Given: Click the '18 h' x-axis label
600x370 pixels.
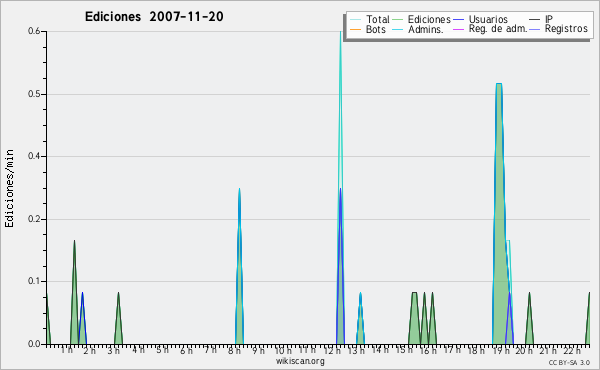Looking at the screenshot, I should point(476,351).
